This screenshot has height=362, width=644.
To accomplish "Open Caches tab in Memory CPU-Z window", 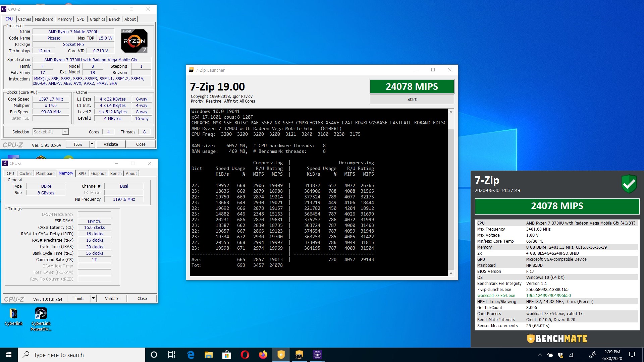I will click(26, 173).
